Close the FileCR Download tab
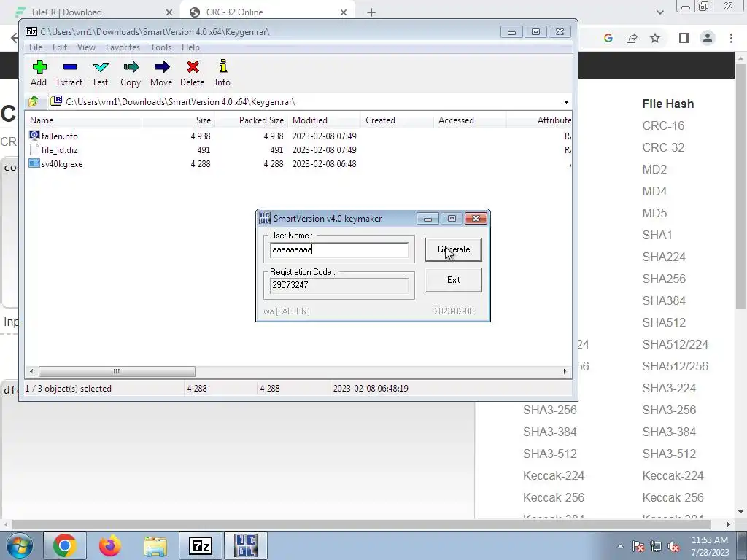This screenshot has height=560, width=747. 169,12
